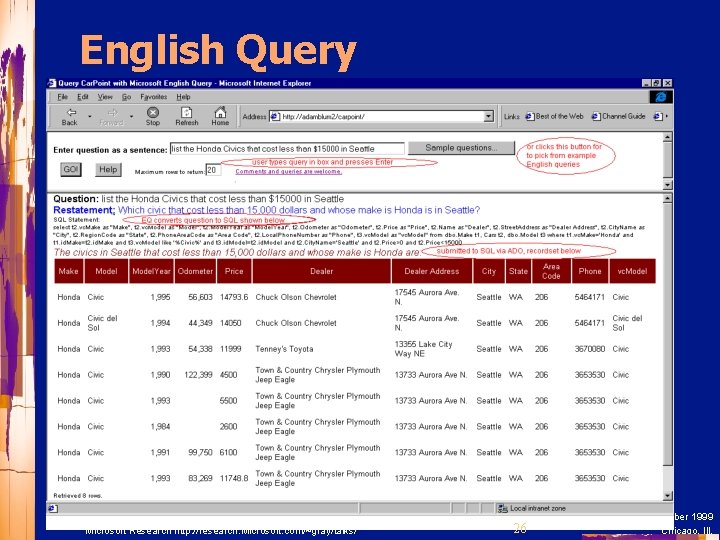The height and width of the screenshot is (540, 720).
Task: Open the Best of the Web link
Action: [x=555, y=117]
